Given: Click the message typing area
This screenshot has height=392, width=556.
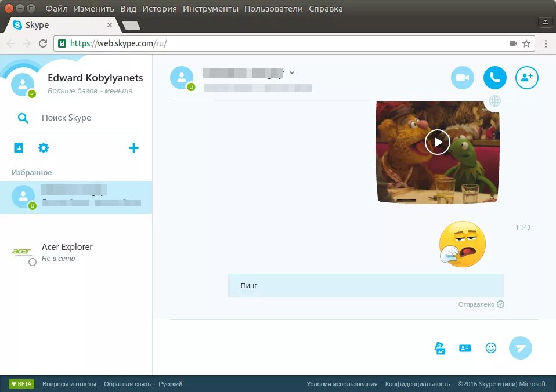Looking at the screenshot, I should point(298,347).
